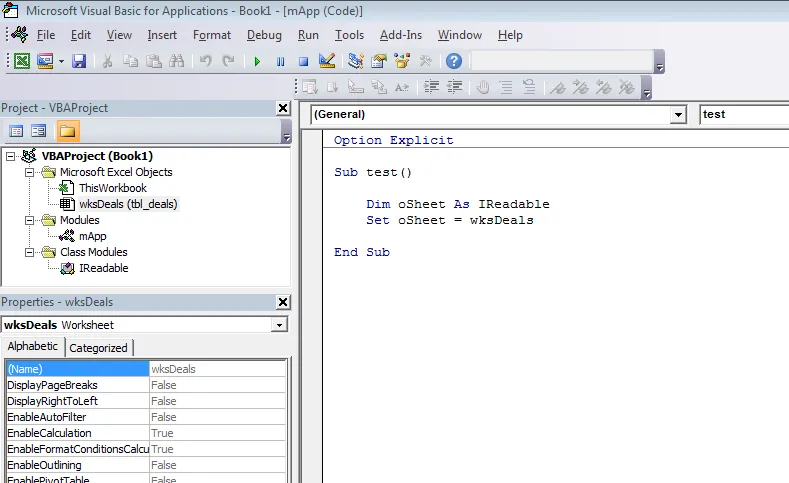Close the Project - VBAProject pane

tap(283, 108)
